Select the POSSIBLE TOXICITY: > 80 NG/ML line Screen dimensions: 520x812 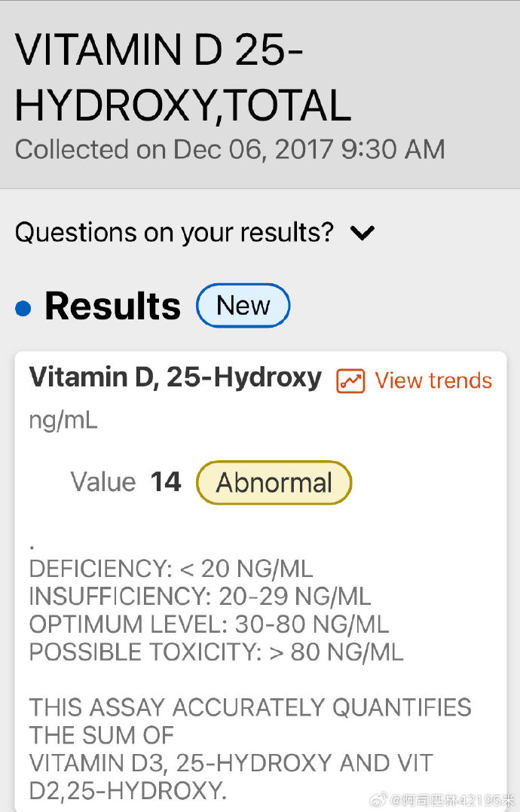pyautogui.click(x=216, y=652)
